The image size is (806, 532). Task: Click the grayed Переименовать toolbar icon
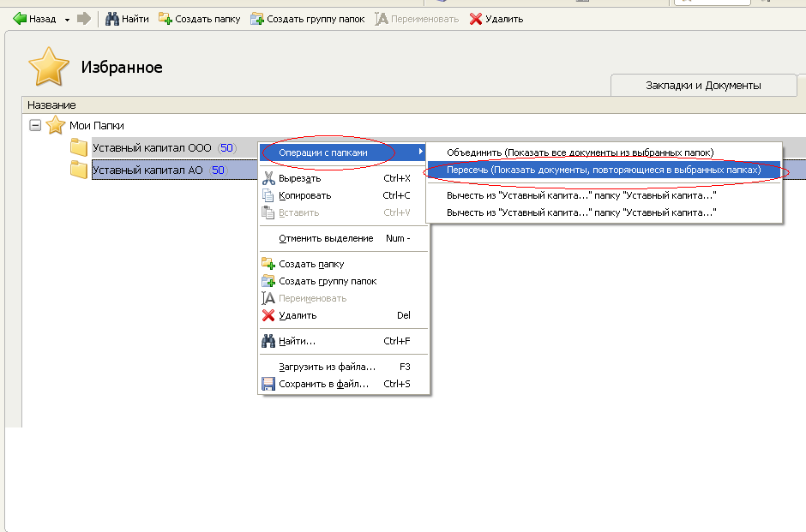click(x=381, y=19)
